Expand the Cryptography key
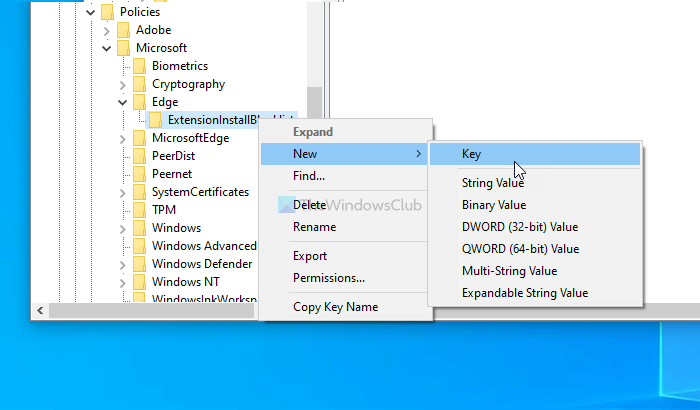Screen dimensions: 700x410 click(x=123, y=85)
